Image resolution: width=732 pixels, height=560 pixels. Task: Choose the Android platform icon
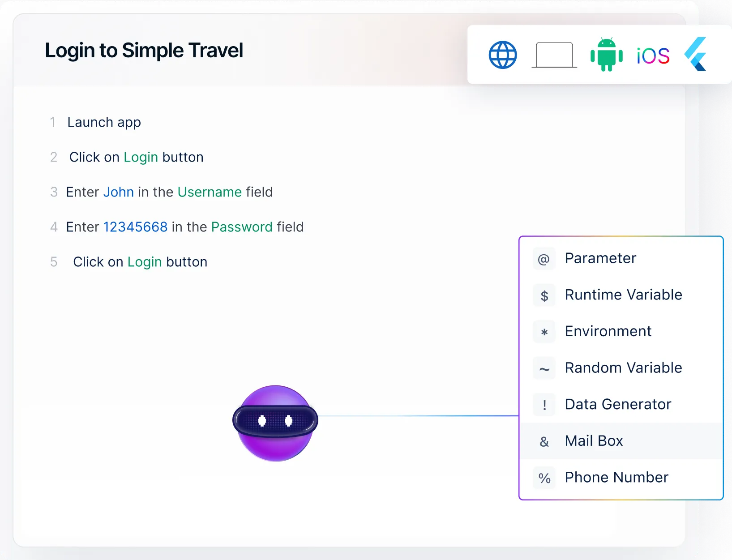click(x=607, y=54)
